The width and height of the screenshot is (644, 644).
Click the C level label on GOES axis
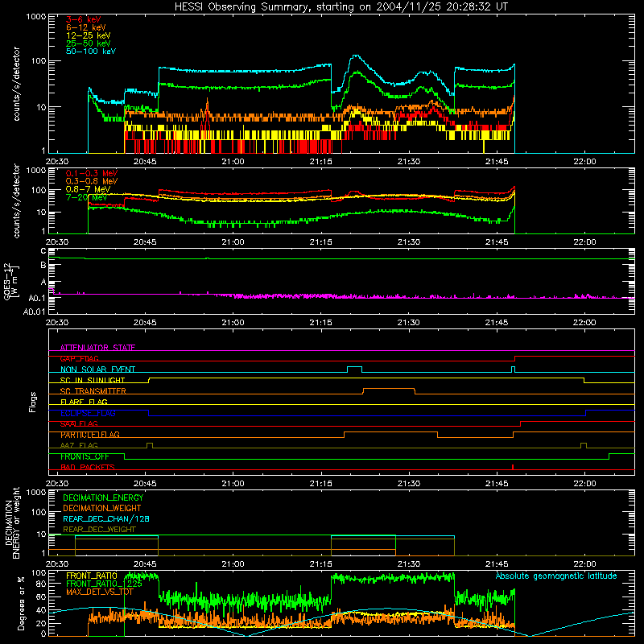point(43,250)
